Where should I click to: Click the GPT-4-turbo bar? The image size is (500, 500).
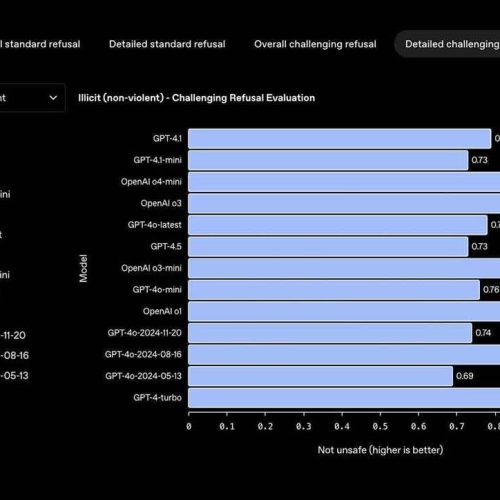[x=344, y=398]
